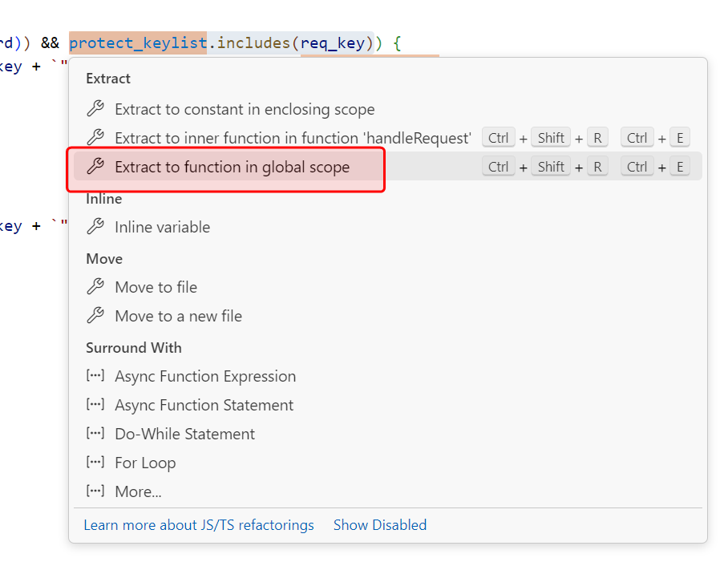Choose Move to file option
The width and height of the screenshot is (728, 562).
(156, 287)
